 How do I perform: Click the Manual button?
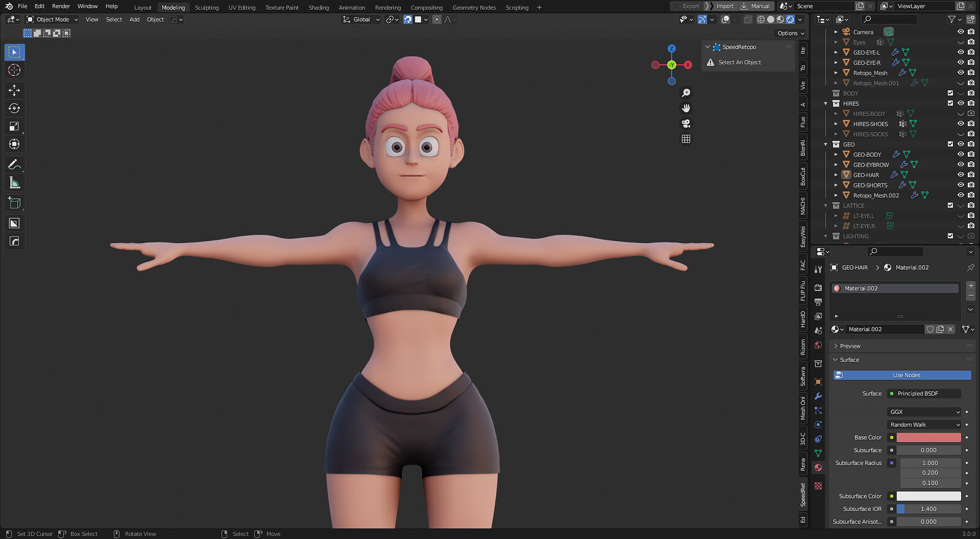[756, 6]
